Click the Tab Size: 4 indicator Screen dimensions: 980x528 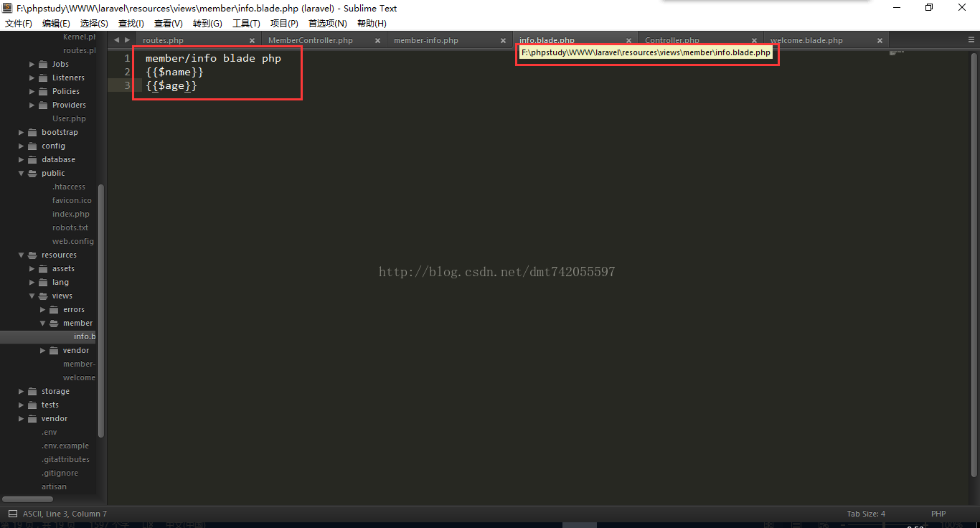[866, 514]
